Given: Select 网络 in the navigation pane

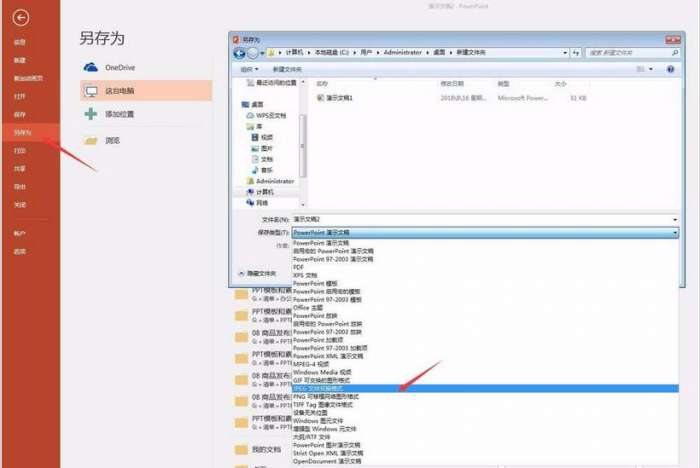Looking at the screenshot, I should [x=257, y=203].
